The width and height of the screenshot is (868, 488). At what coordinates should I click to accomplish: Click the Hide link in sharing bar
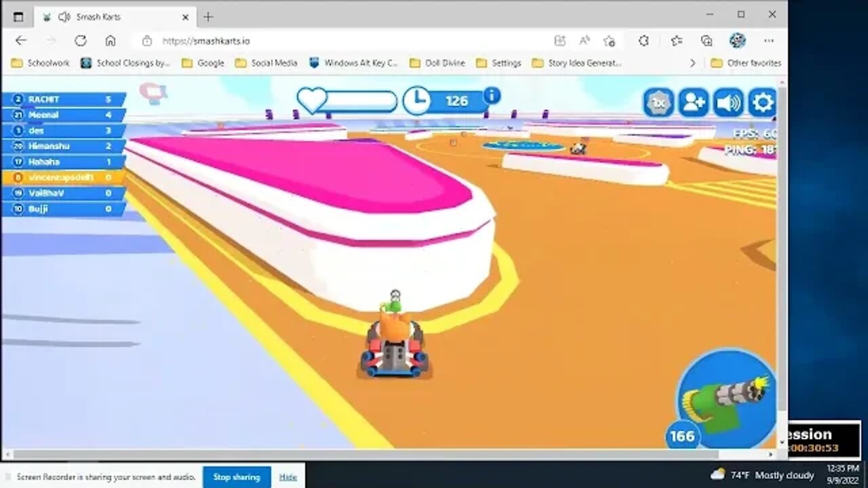288,477
